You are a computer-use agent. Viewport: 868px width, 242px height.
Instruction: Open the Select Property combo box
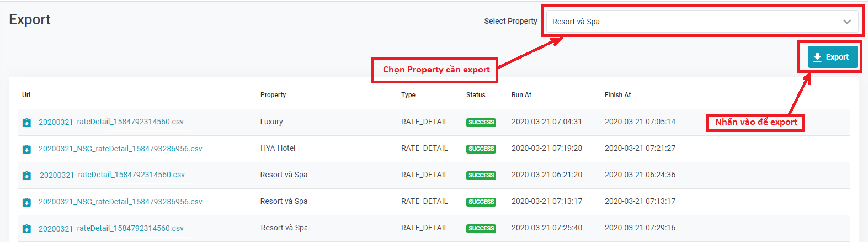click(695, 22)
